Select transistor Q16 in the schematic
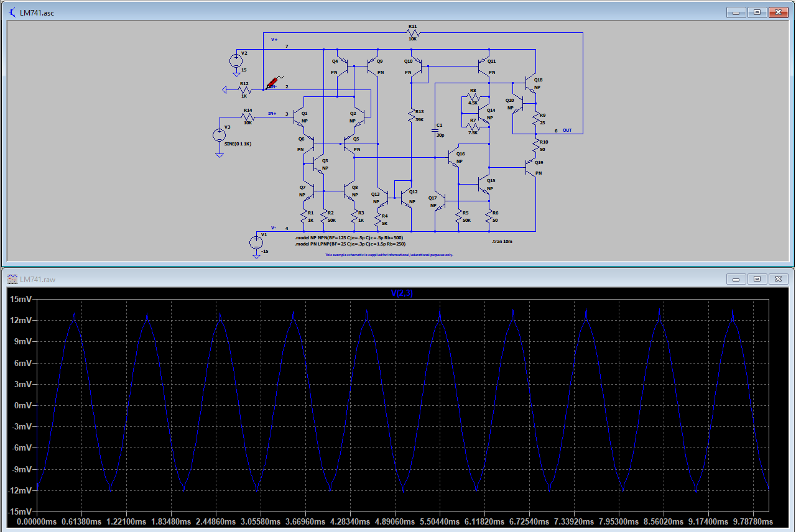Screen dimensions: 796x532 455,157
